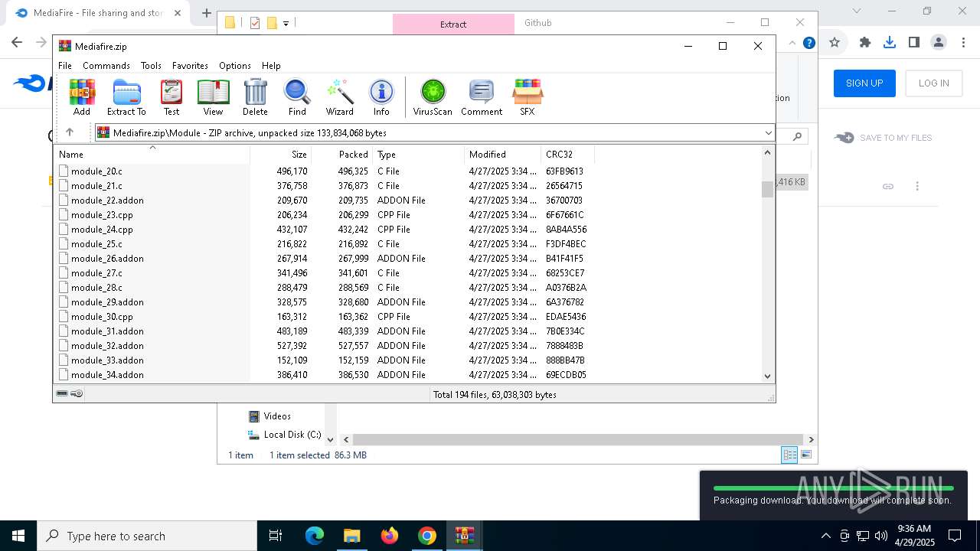The image size is (980, 551).
Task: Open the View tool in WinRAR
Action: 213,97
